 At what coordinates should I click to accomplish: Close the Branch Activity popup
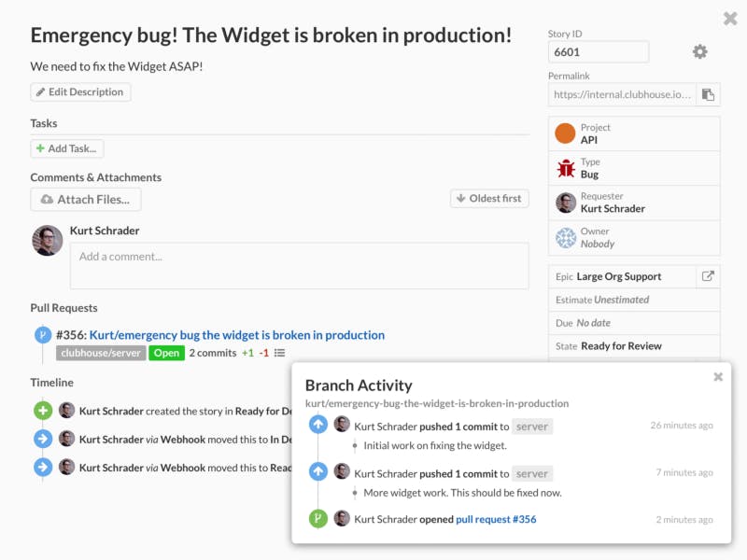[718, 377]
